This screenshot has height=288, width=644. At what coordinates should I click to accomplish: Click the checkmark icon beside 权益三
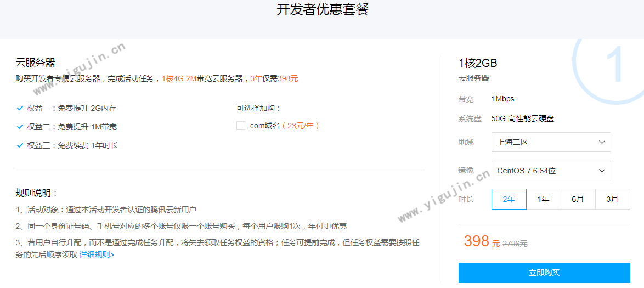(x=20, y=145)
